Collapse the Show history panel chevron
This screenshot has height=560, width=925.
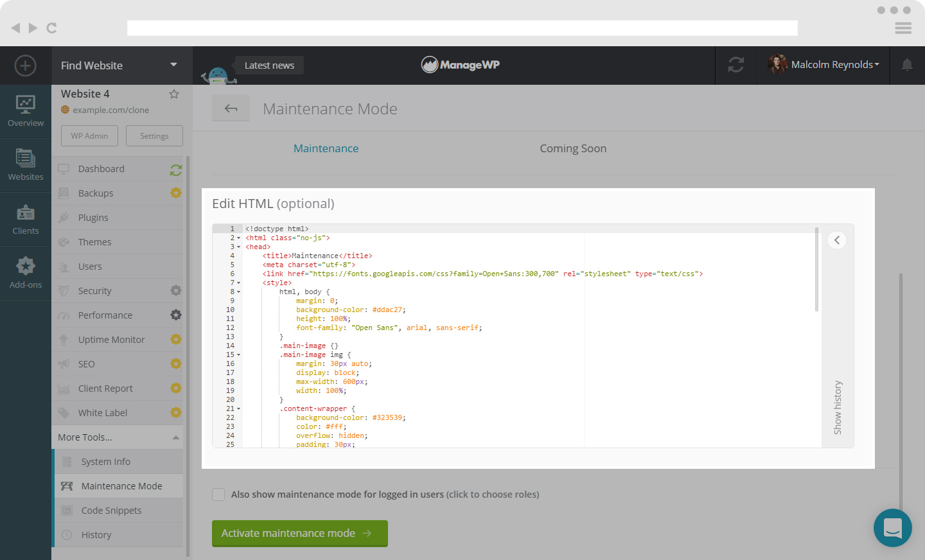coord(837,240)
